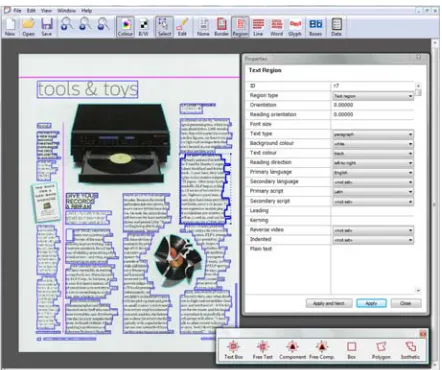Activate the Select mode tool

pos(164,27)
